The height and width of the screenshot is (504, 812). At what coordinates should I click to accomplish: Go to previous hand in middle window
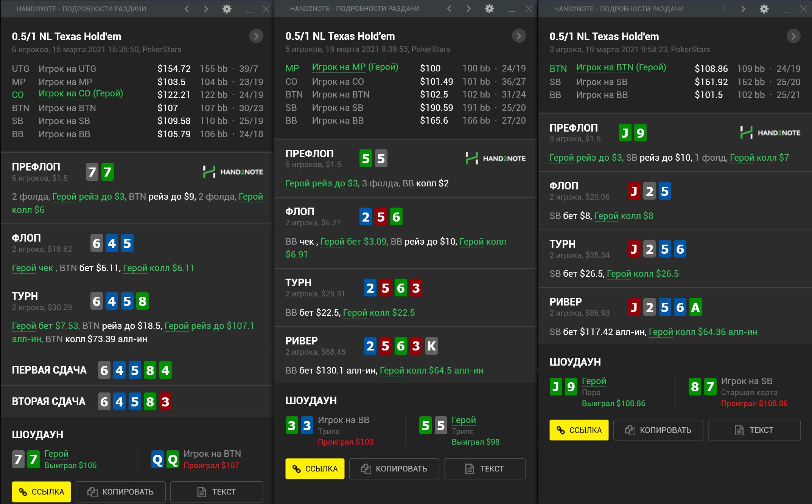pyautogui.click(x=450, y=9)
